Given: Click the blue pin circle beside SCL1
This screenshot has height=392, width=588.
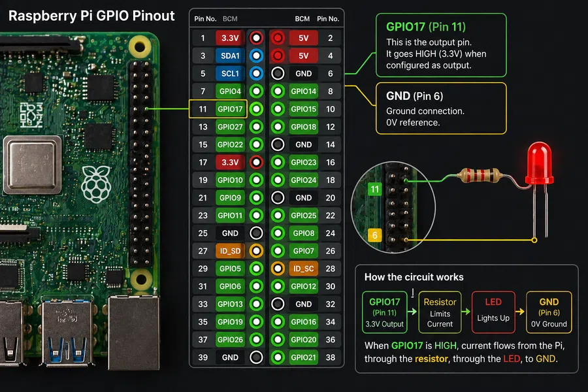Looking at the screenshot, I should tap(256, 74).
